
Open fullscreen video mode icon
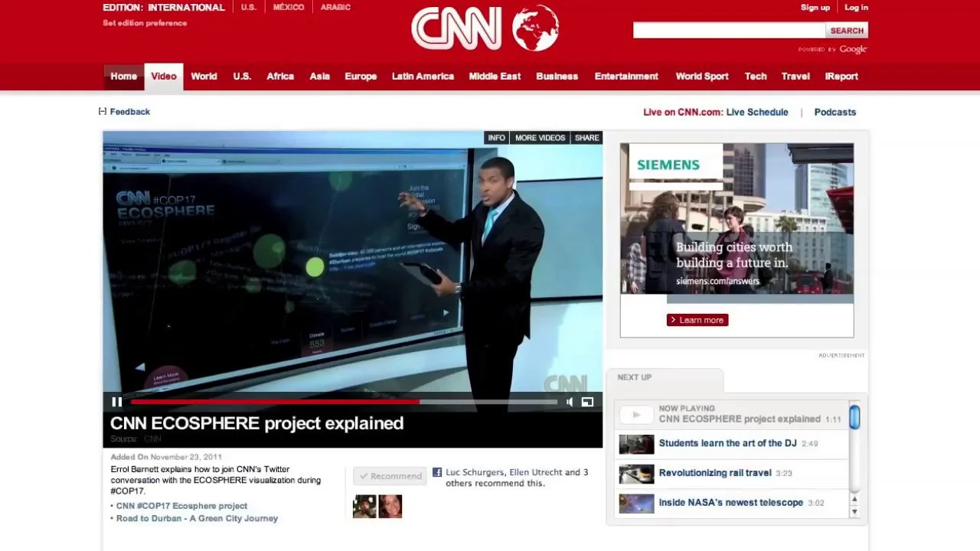(x=587, y=402)
